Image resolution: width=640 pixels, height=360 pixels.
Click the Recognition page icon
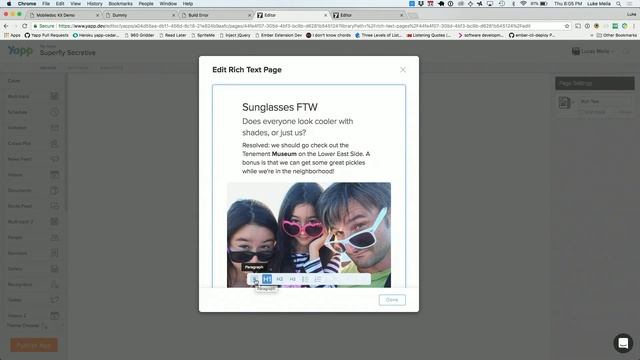[x=54, y=284]
